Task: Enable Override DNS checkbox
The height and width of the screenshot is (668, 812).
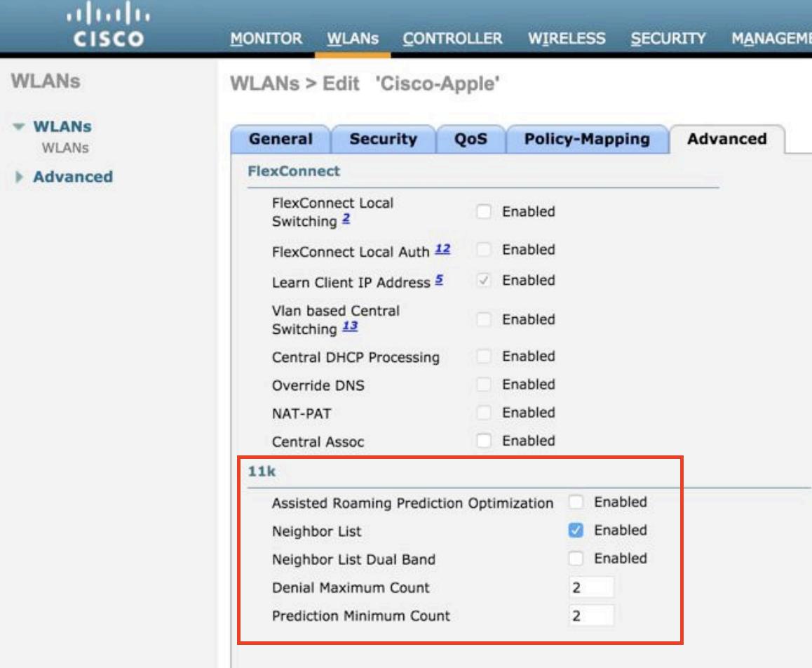Action: coord(484,385)
